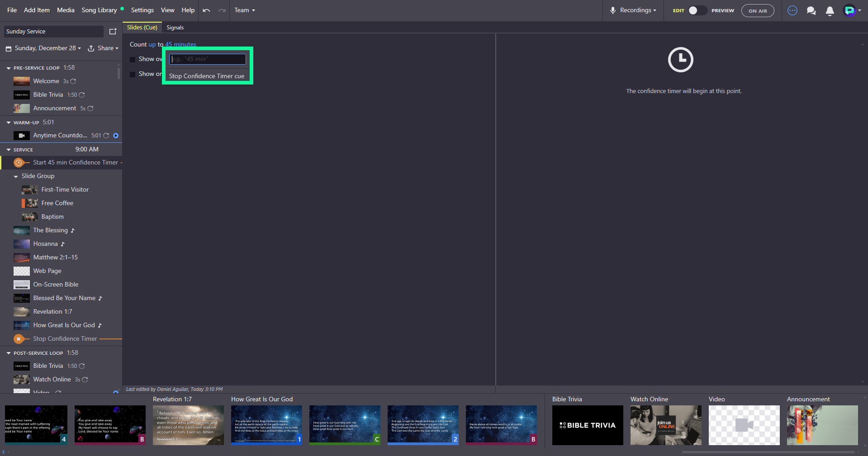This screenshot has height=456, width=868.
Task: Select the Stop Confidence Timer cue suggestion
Action: (207, 76)
